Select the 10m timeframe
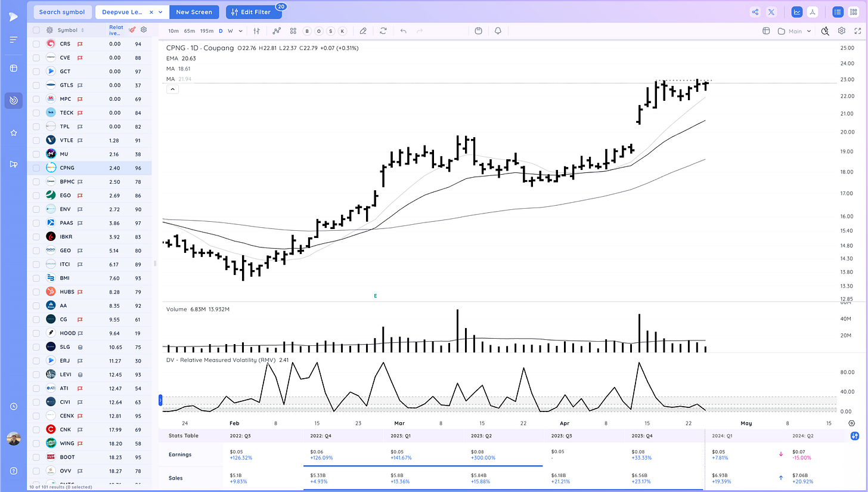 point(173,31)
